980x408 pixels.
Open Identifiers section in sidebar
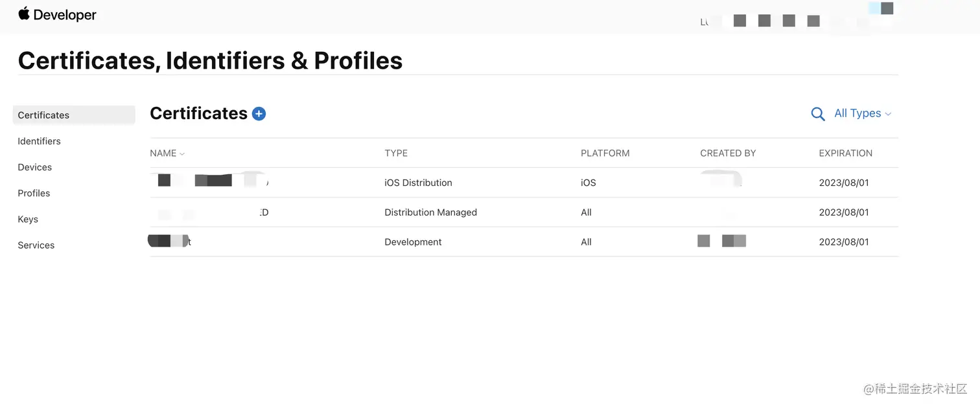click(x=39, y=141)
